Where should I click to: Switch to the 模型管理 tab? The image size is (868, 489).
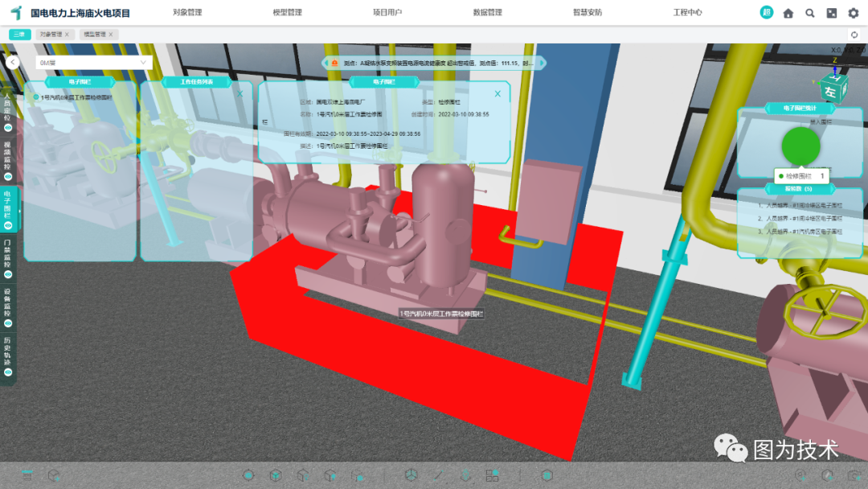coord(97,35)
